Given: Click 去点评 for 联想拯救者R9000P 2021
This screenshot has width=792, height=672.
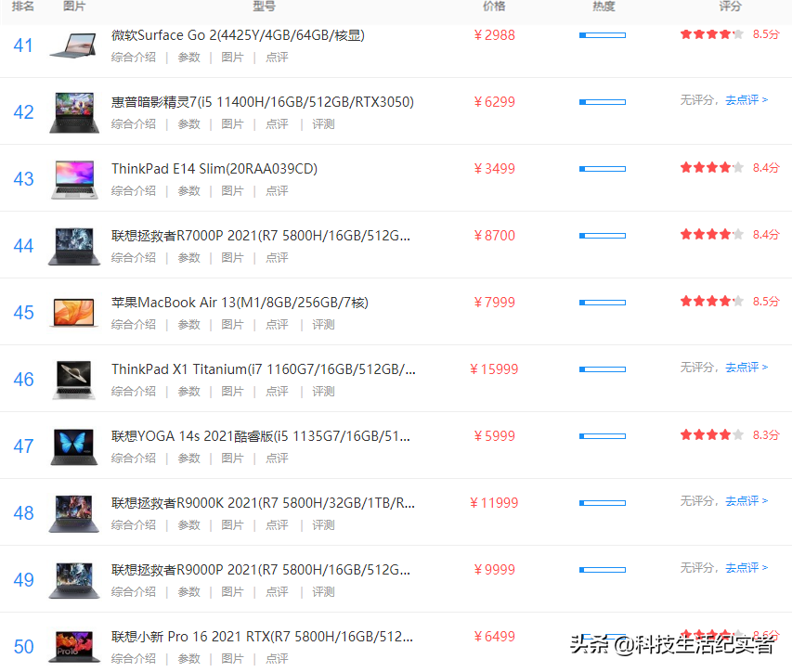Looking at the screenshot, I should pos(747,567).
